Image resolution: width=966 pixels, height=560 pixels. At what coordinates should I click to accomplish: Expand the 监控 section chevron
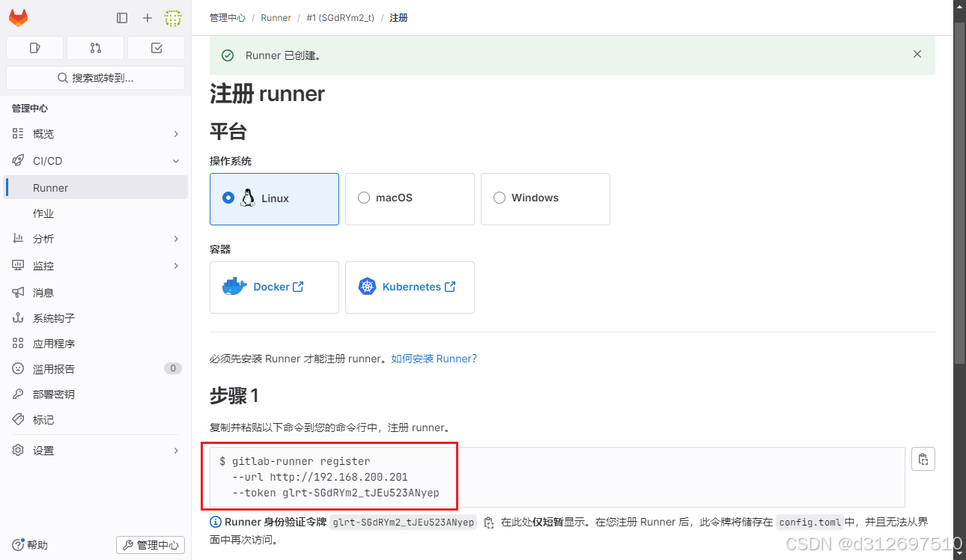click(x=176, y=266)
